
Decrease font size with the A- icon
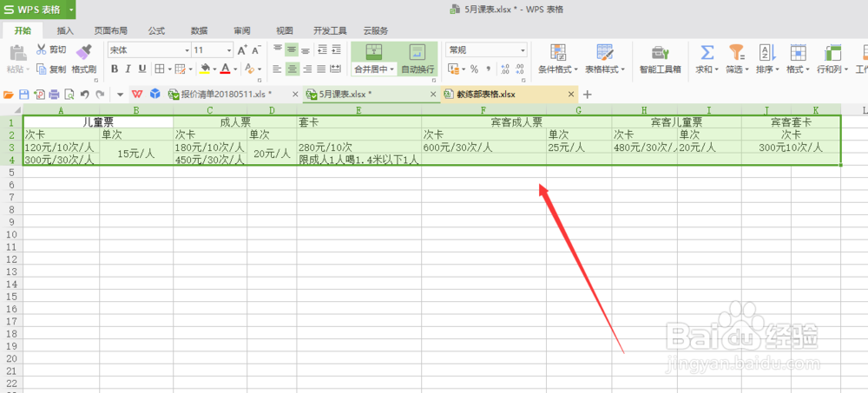point(256,50)
